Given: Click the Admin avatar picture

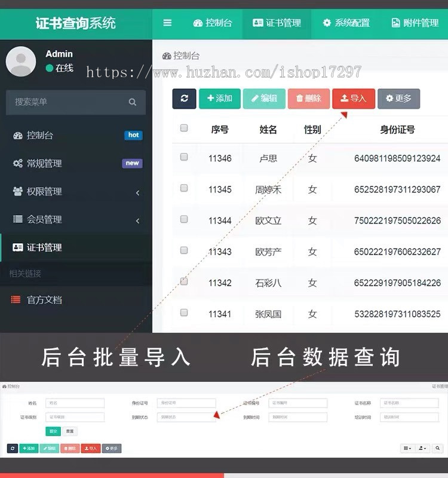Looking at the screenshot, I should 21,62.
